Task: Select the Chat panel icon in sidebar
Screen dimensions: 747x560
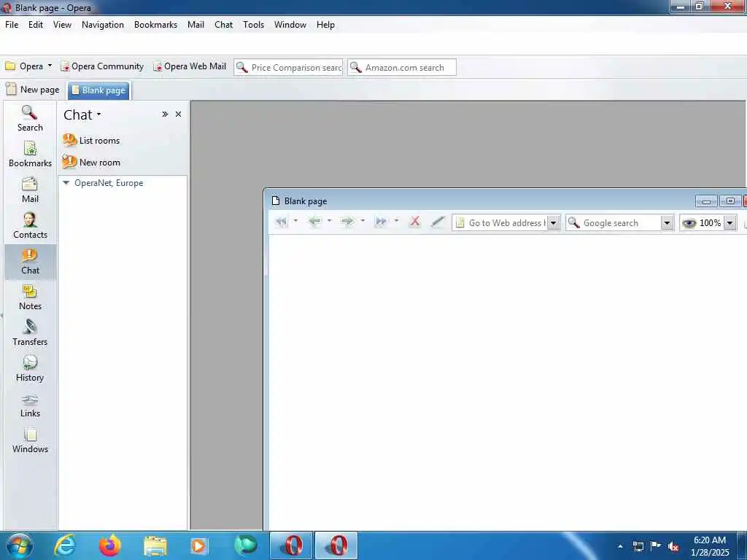Action: click(29, 262)
